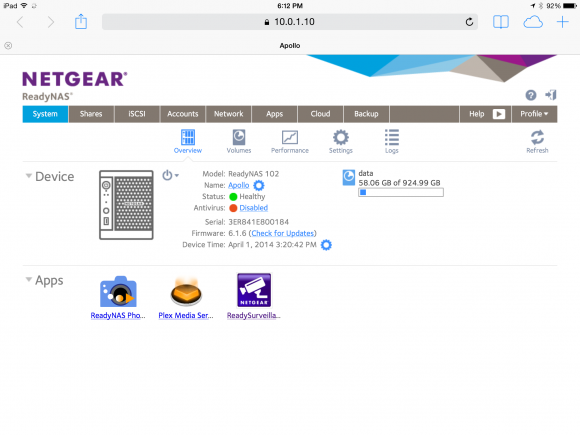Click the Check for Updates link
Image resolution: width=580 pixels, height=435 pixels.
click(283, 233)
